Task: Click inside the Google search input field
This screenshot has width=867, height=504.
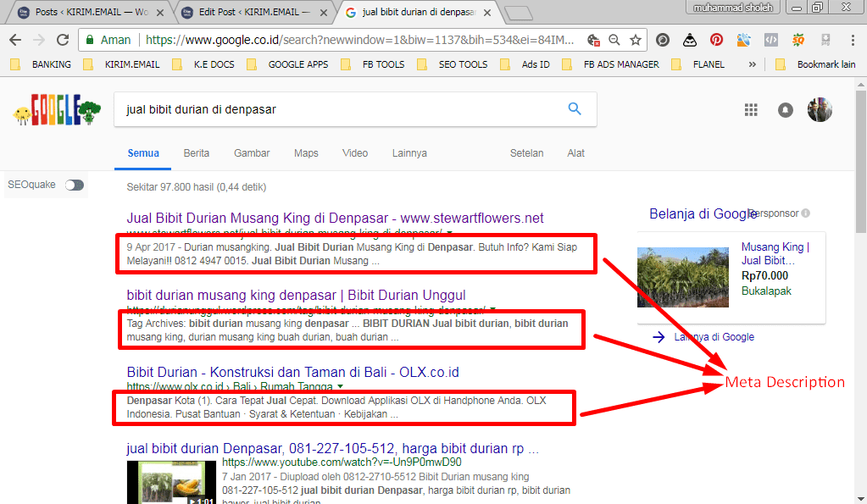Action: (x=339, y=108)
